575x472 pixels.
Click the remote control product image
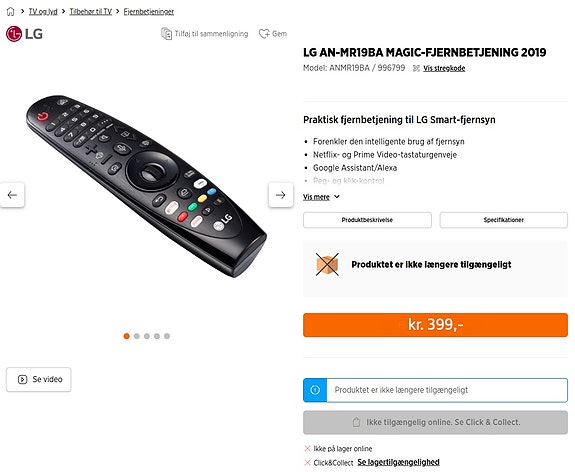(146, 185)
